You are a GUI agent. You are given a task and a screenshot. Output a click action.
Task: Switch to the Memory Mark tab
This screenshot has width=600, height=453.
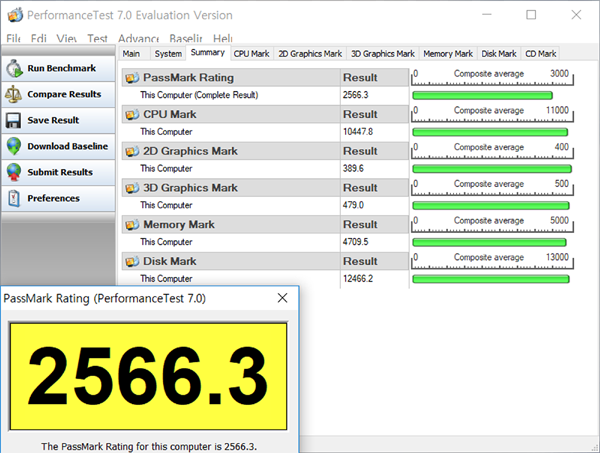click(x=448, y=54)
